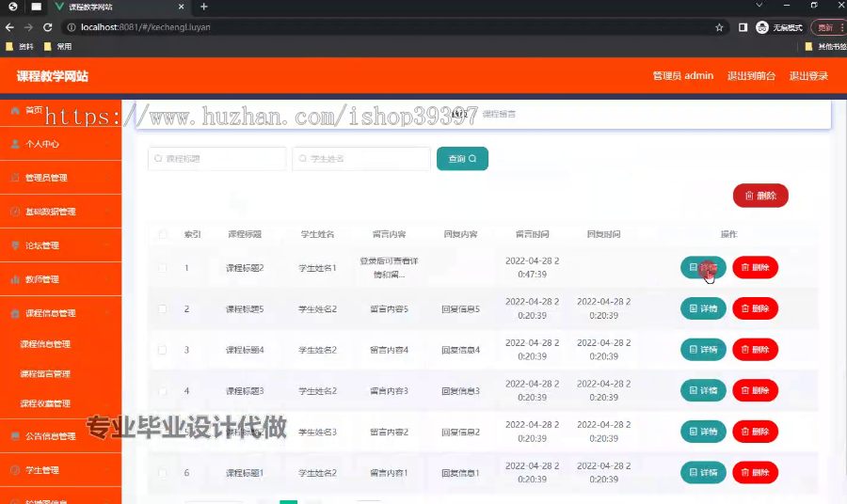
Task: Click the top red batch 删除 button
Action: pos(760,196)
